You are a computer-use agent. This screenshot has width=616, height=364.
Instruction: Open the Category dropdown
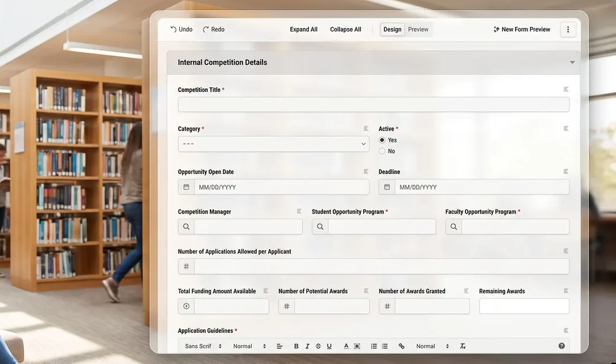point(273,143)
